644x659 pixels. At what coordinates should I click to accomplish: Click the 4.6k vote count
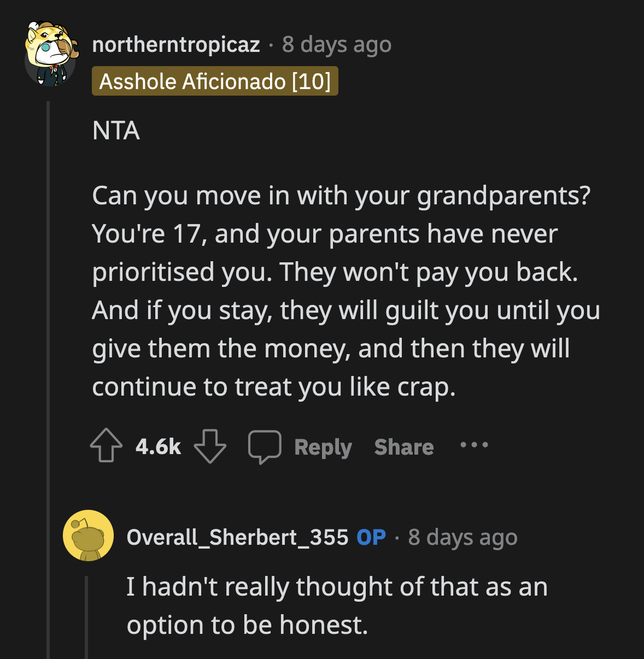tap(157, 446)
